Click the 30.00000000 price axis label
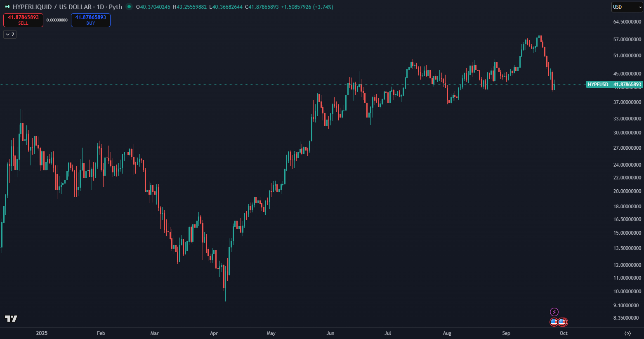Image resolution: width=644 pixels, height=339 pixels. pyautogui.click(x=627, y=133)
